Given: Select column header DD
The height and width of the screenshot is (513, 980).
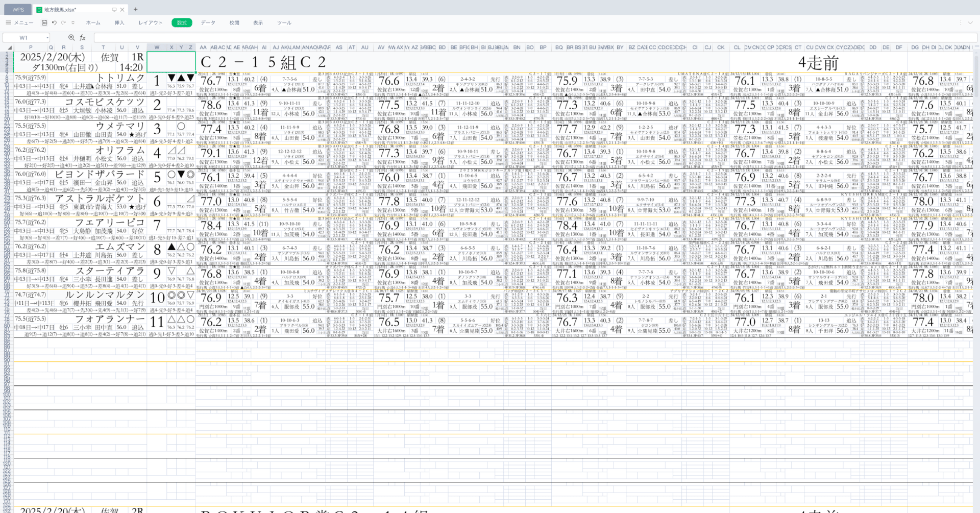Looking at the screenshot, I should tap(873, 47).
